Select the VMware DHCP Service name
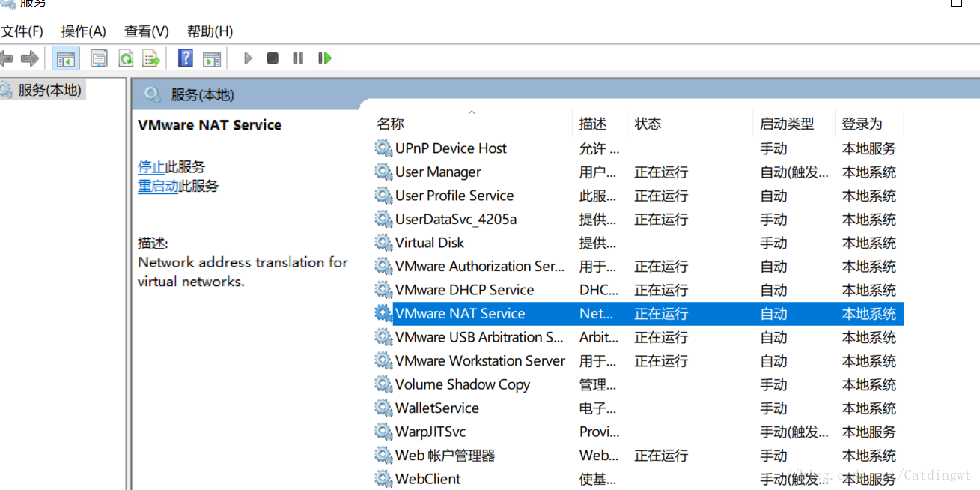Screen dimensions: 980x490 (x=464, y=290)
